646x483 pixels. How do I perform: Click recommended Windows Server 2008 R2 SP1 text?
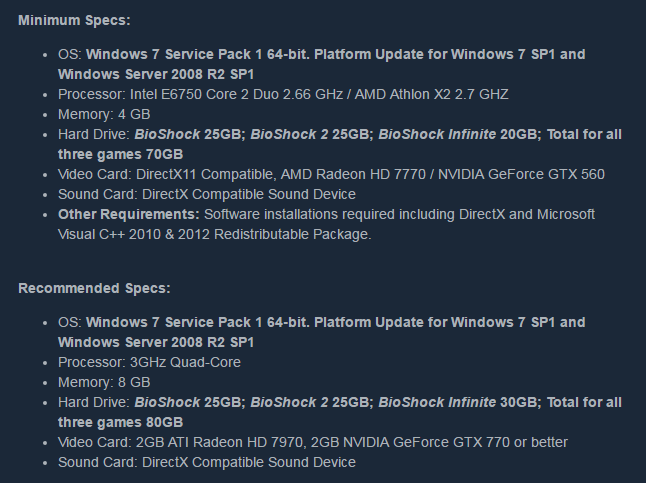coord(156,342)
